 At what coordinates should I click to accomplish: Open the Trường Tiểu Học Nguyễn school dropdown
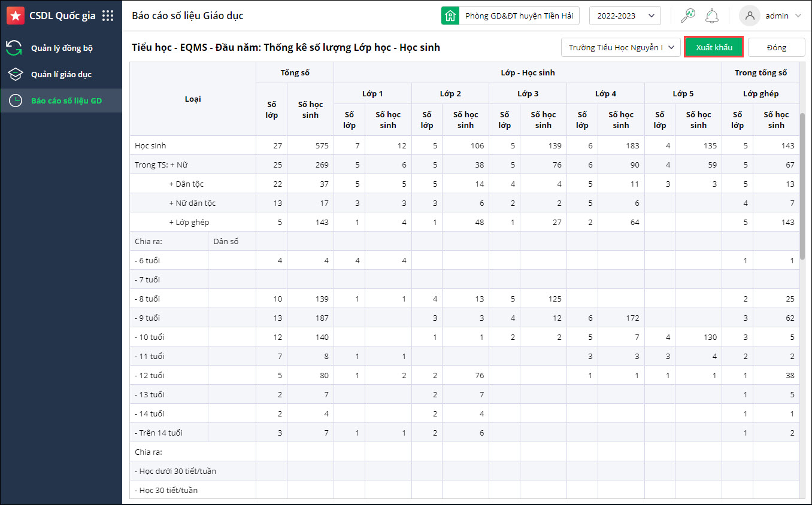coord(620,47)
